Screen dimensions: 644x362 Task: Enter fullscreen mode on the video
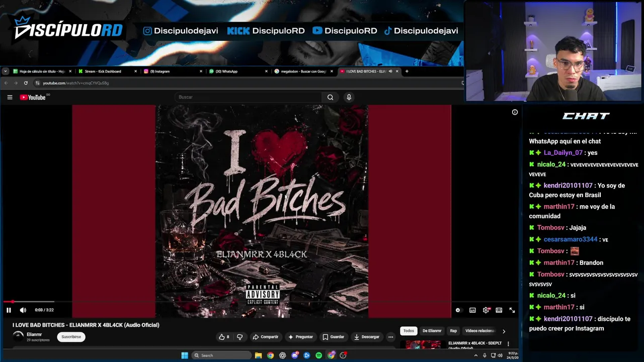(x=512, y=310)
